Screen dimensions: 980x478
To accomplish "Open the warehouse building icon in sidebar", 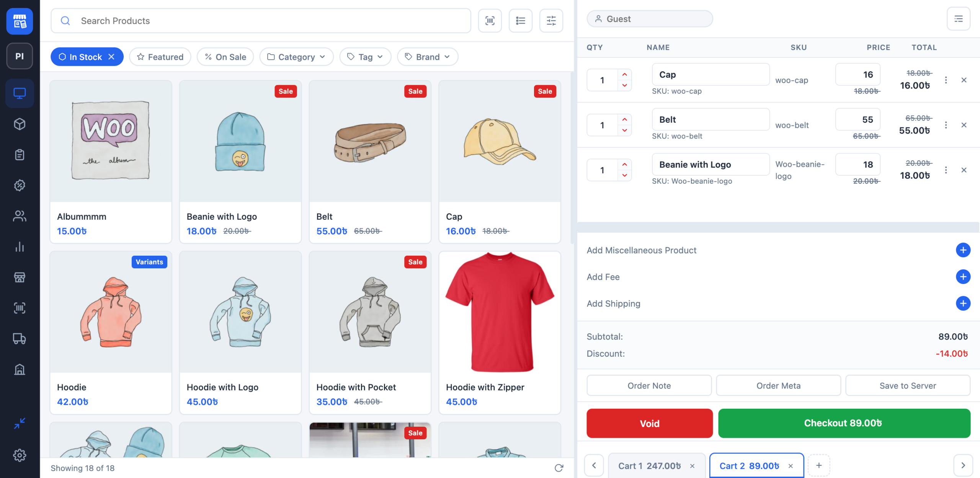I will [x=20, y=369].
